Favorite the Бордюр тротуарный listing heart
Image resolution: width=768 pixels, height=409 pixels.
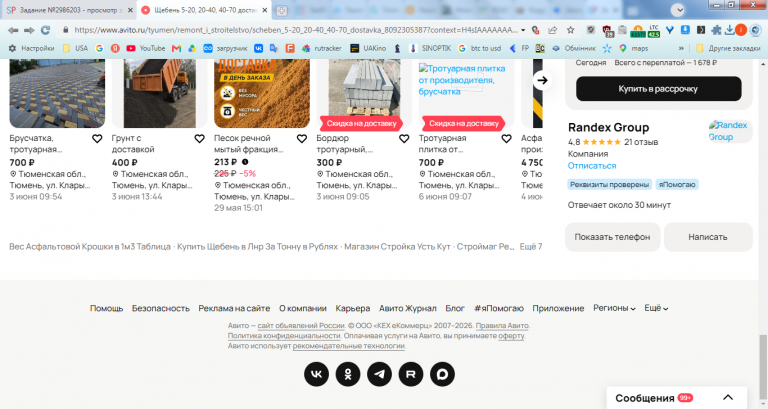tap(404, 139)
